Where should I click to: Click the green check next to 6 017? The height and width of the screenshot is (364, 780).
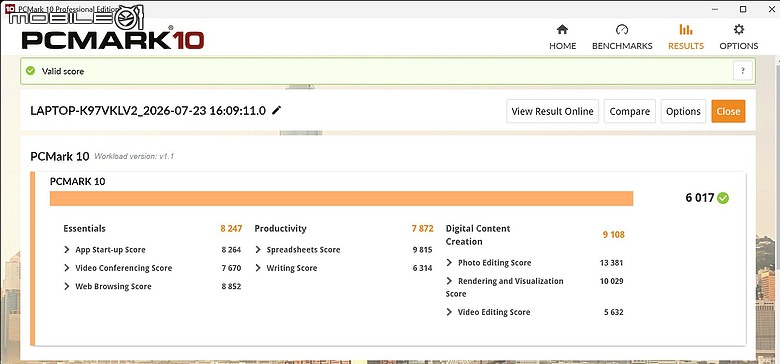pyautogui.click(x=723, y=198)
